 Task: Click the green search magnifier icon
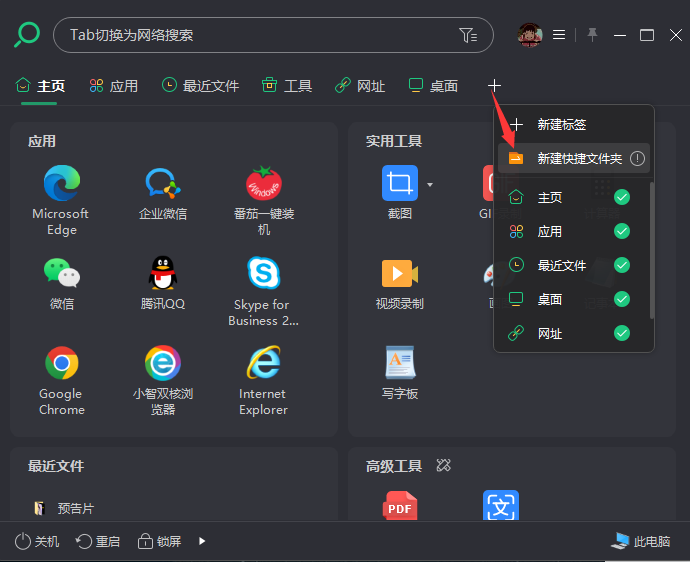27,35
